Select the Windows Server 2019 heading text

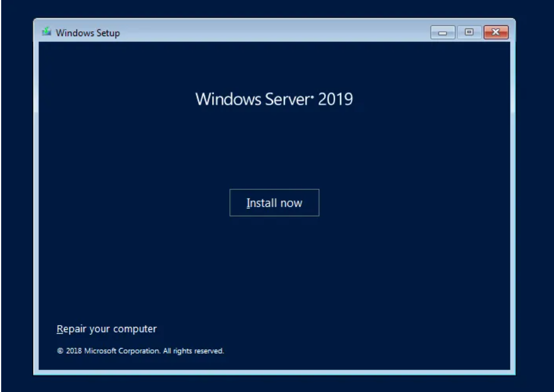pos(274,99)
